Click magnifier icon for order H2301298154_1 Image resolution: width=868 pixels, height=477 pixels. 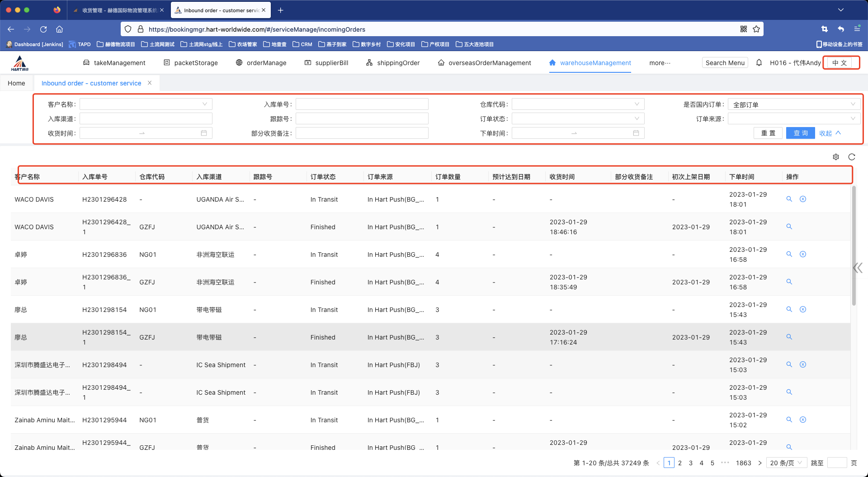tap(789, 337)
